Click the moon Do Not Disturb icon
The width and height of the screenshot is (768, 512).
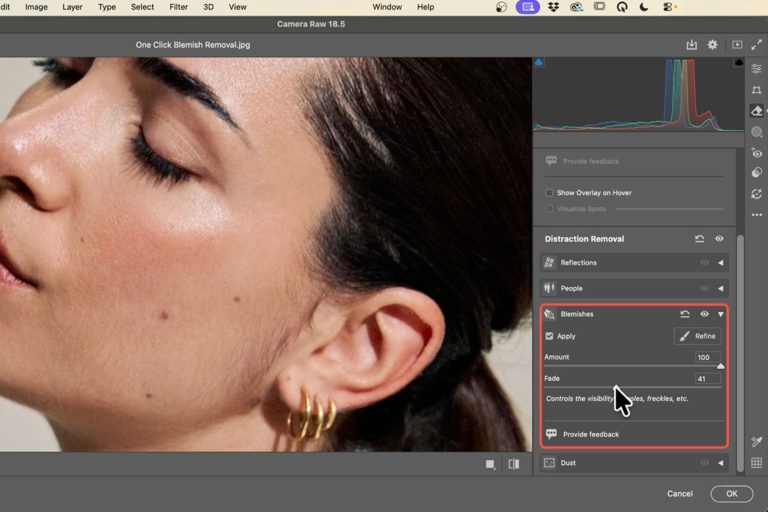(x=644, y=7)
